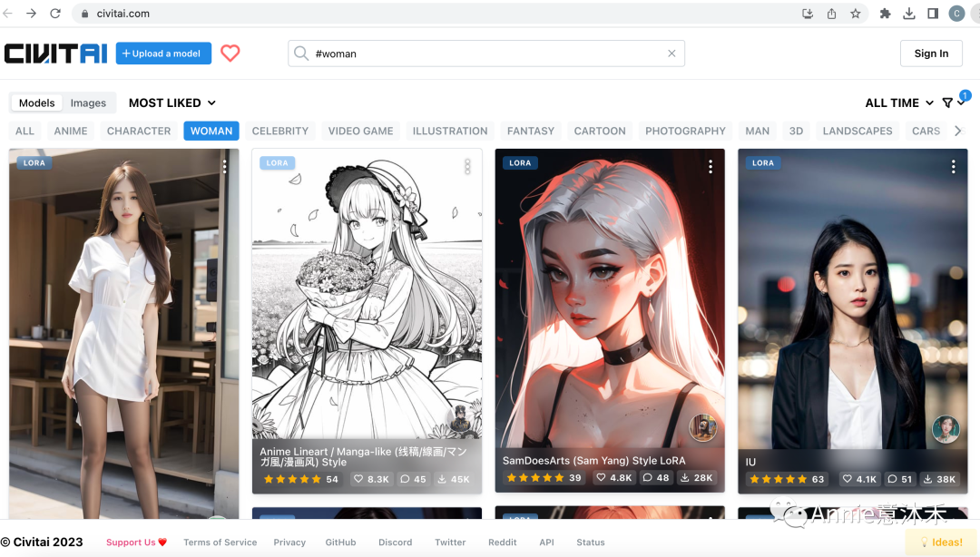980x557 pixels.
Task: Select the ANIME category tag
Action: click(71, 131)
